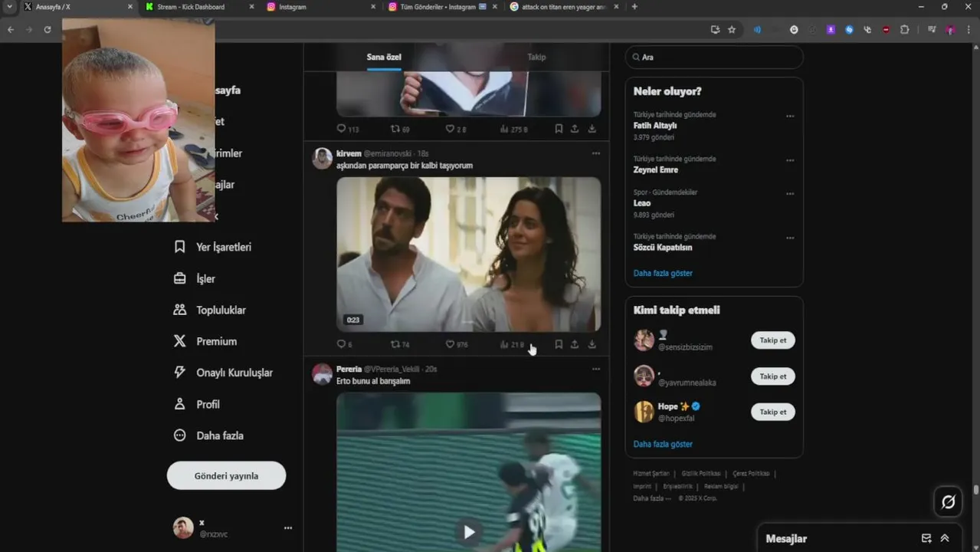Open kirvem's profile avatar
Image resolution: width=980 pixels, height=552 pixels.
(323, 158)
